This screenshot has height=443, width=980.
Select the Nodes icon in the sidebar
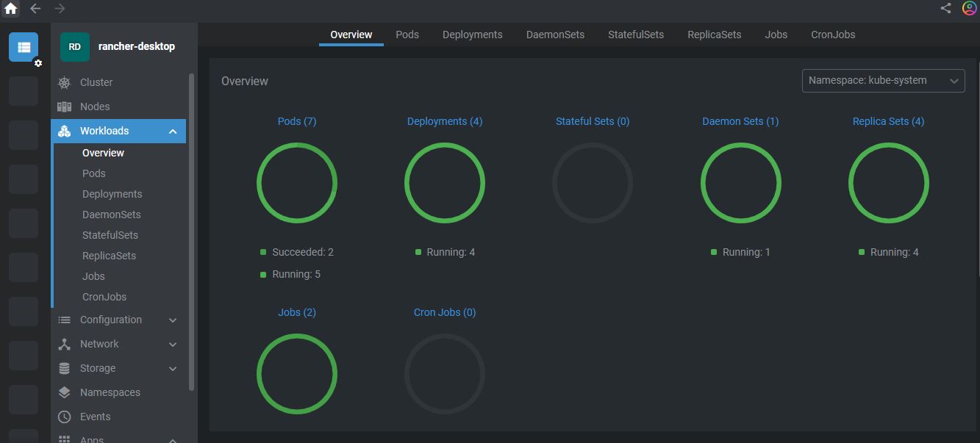click(x=65, y=107)
